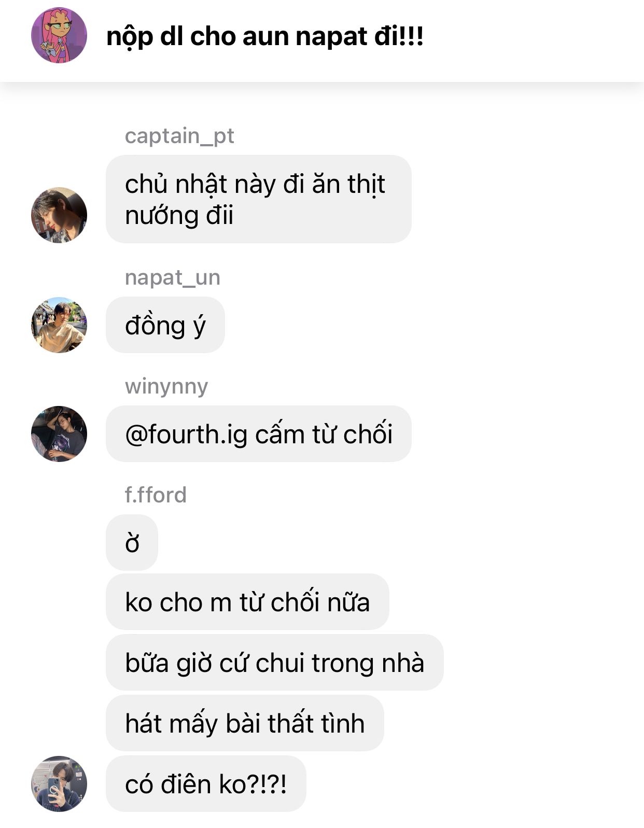Select the "chủ nhật này đi ăn thịt nướng" message
Viewport: 644px width, 828px height.
tap(259, 199)
